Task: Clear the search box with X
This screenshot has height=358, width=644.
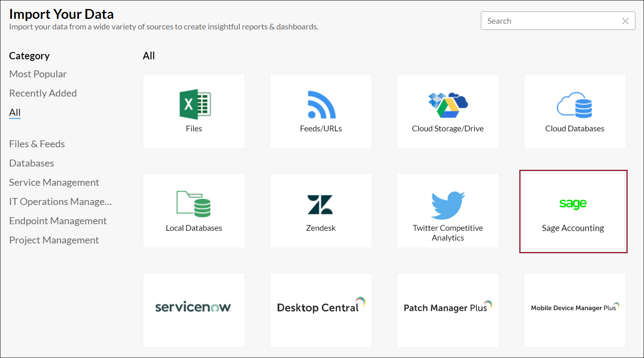Action: click(625, 21)
